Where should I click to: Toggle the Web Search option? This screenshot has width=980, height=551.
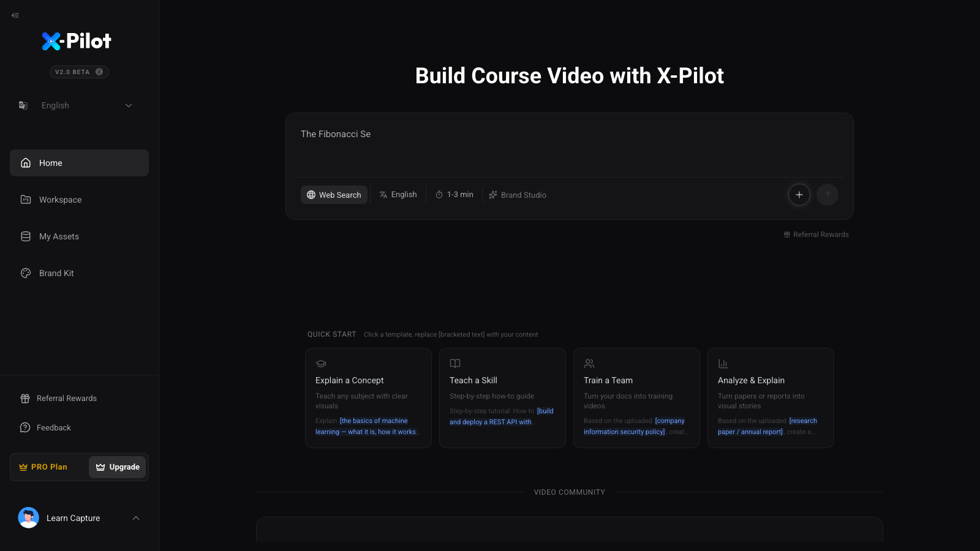pos(334,195)
